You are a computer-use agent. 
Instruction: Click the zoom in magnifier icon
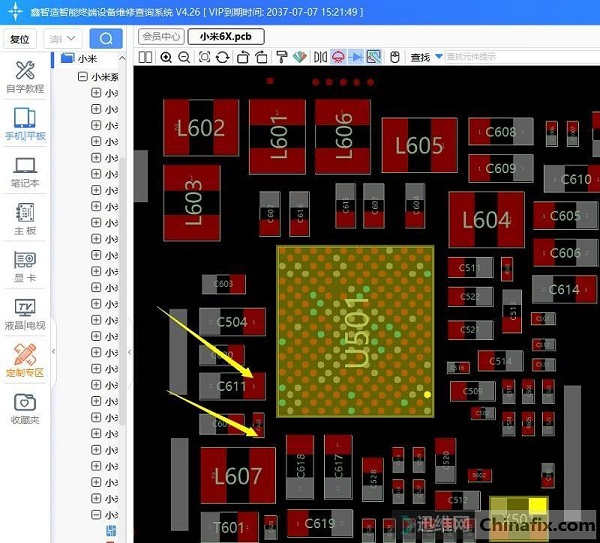165,57
